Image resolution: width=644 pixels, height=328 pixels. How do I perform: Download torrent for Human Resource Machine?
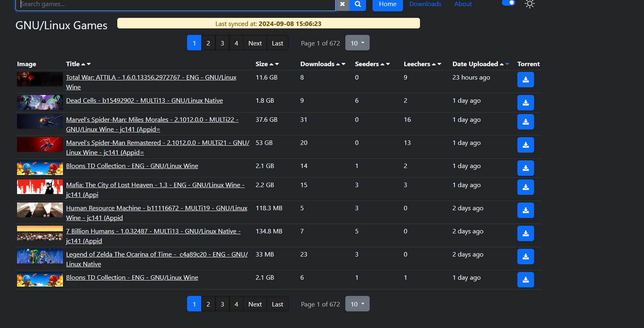(526, 210)
